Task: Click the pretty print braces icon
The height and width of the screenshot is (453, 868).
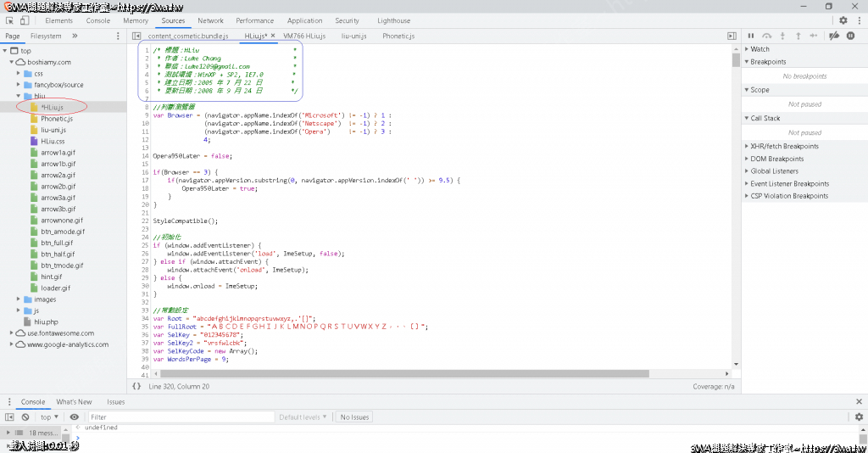Action: (x=136, y=387)
